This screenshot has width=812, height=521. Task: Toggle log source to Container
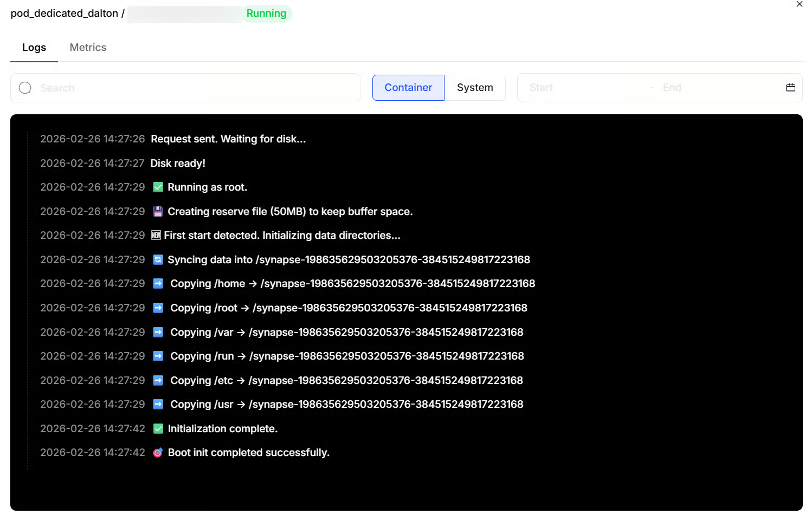point(408,88)
